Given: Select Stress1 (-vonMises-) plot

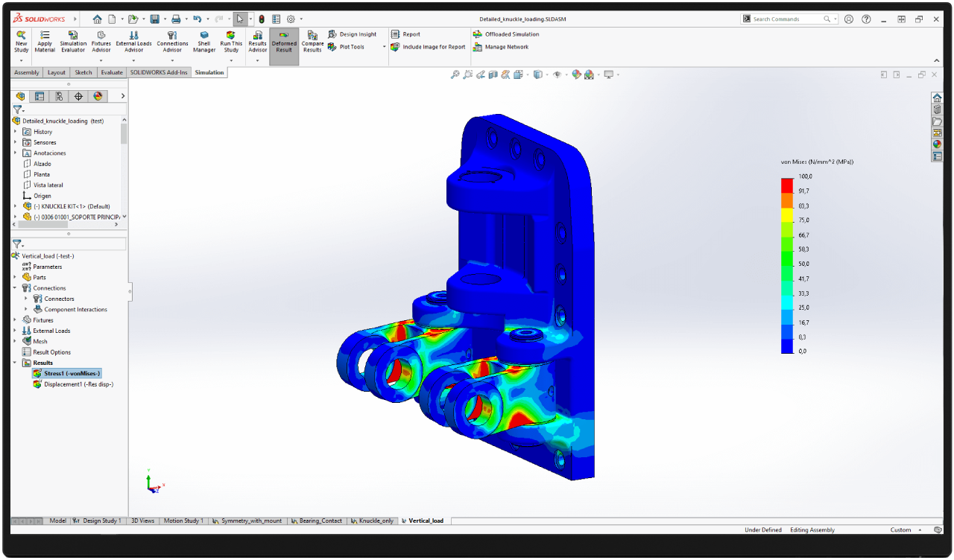Looking at the screenshot, I should [x=67, y=373].
